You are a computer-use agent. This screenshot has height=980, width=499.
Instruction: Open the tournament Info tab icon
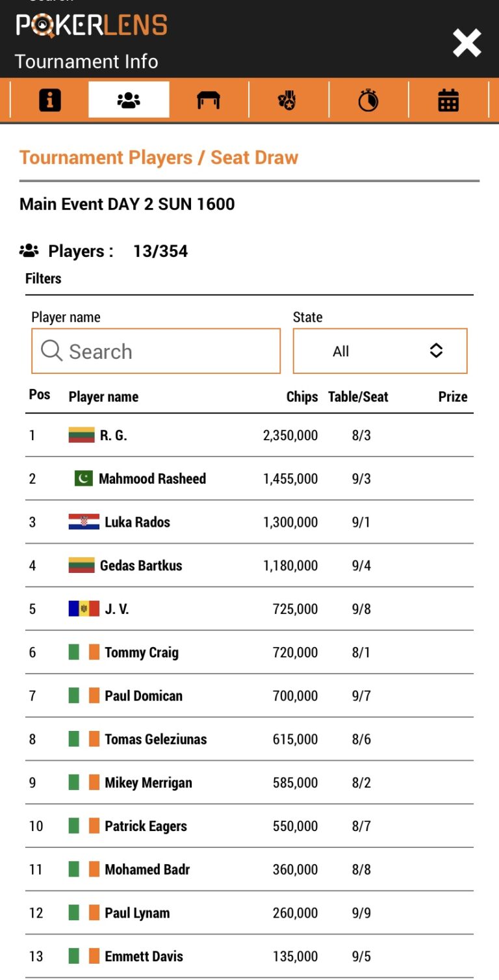click(49, 99)
